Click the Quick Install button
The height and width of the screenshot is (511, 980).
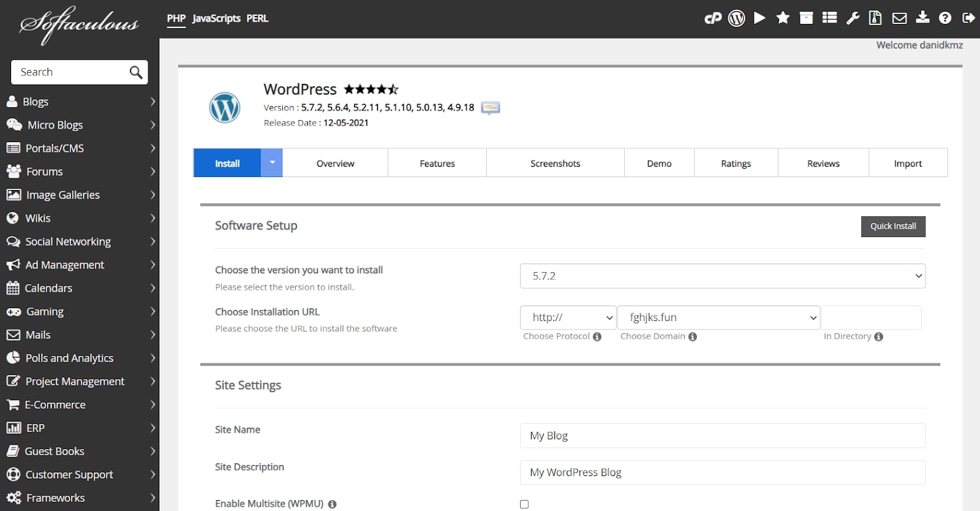pyautogui.click(x=893, y=226)
